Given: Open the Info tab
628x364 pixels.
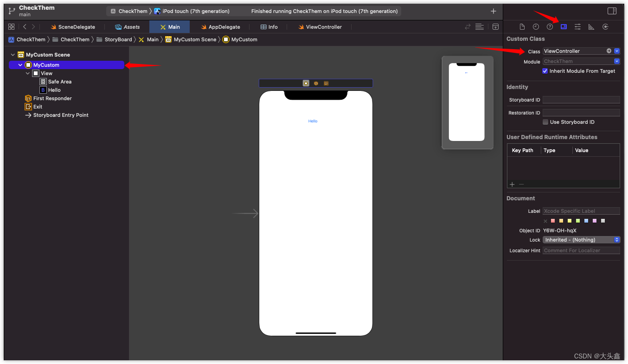Looking at the screenshot, I should click(269, 27).
